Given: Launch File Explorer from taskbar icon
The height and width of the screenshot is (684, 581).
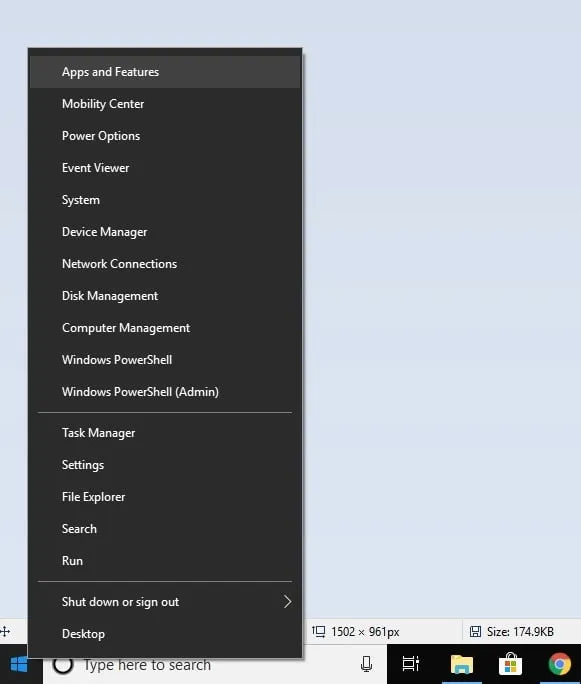Looking at the screenshot, I should [x=461, y=664].
